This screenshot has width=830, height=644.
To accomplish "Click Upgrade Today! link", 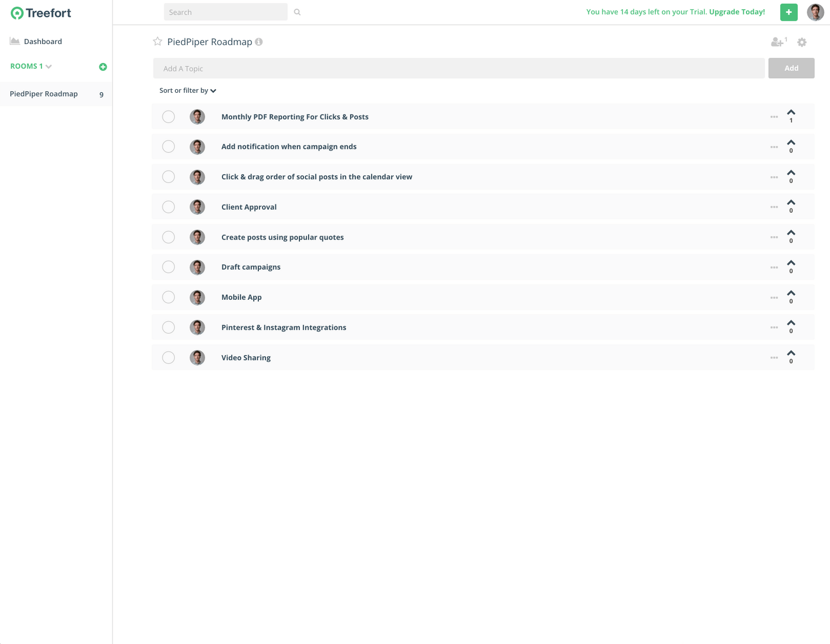I will coord(737,12).
